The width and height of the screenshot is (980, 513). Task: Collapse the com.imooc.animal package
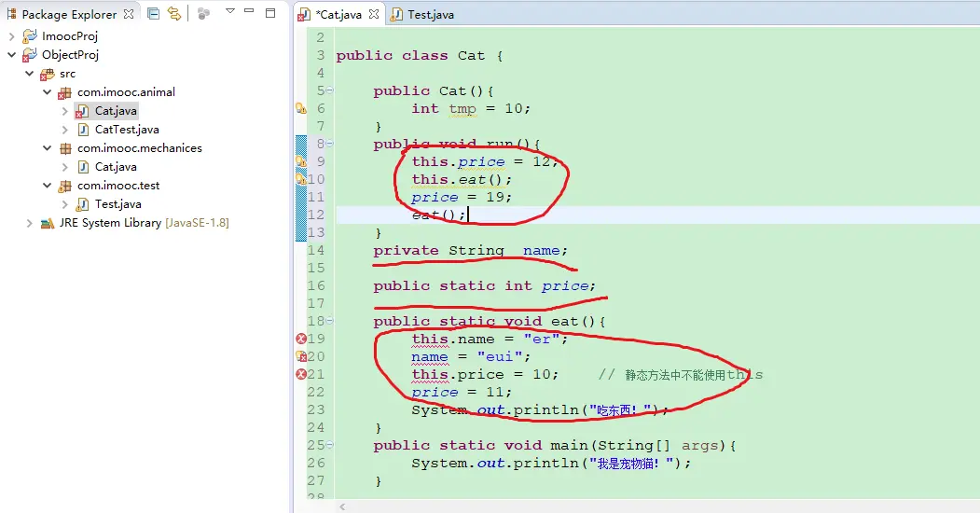48,92
